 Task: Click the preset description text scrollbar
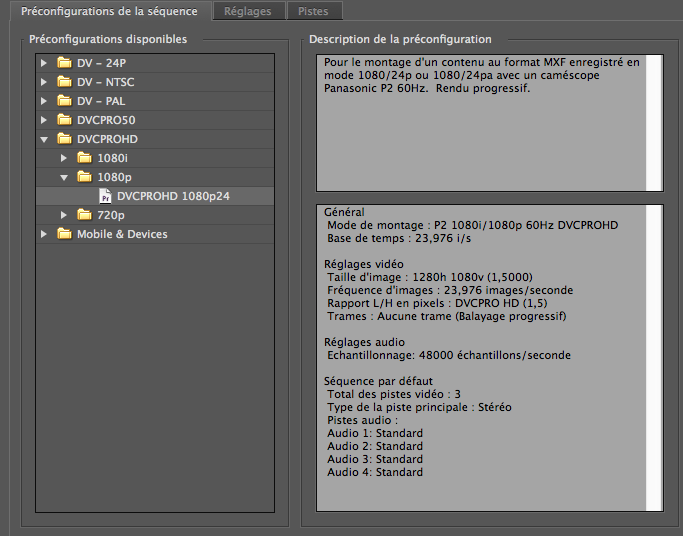coord(654,123)
